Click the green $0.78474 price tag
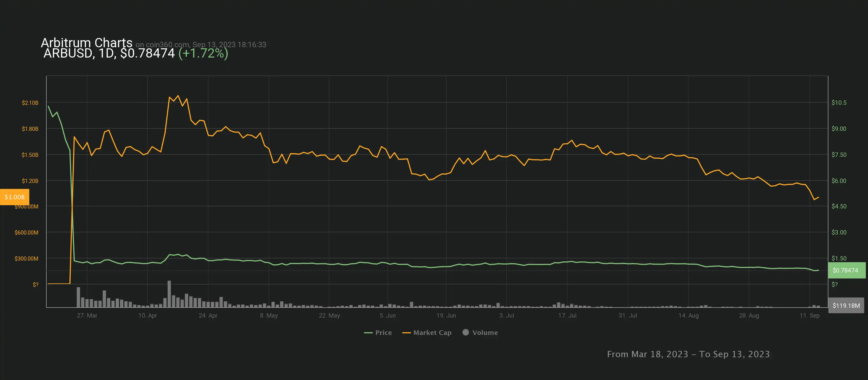The image size is (868, 380). tap(847, 270)
